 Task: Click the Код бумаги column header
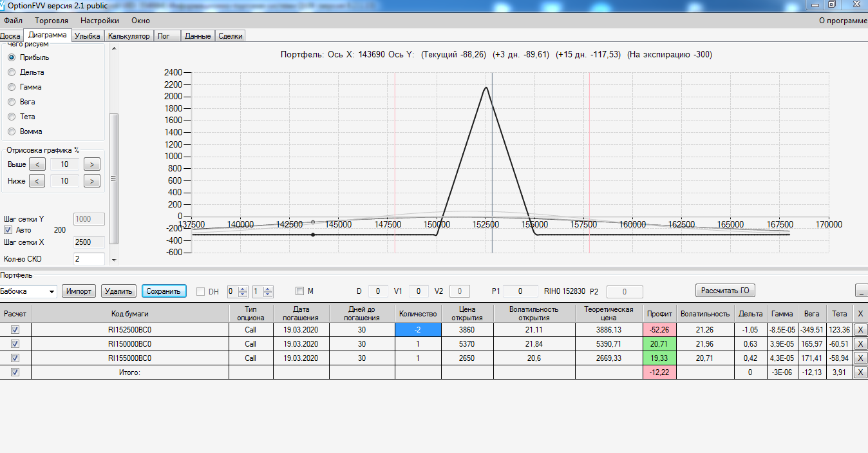click(x=130, y=313)
